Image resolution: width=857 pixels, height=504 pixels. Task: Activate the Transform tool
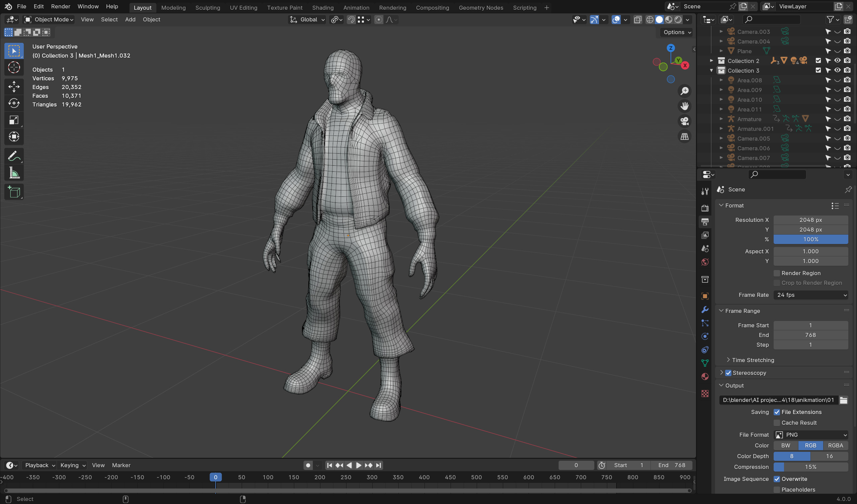pos(14,137)
